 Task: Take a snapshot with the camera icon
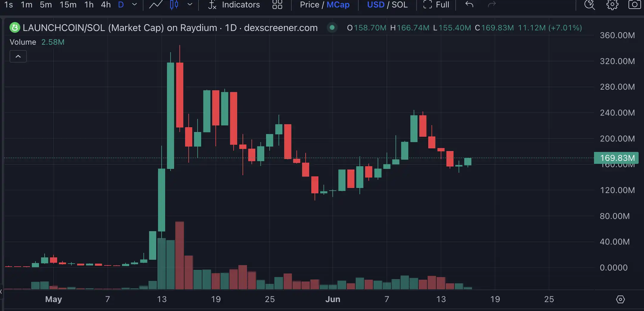coord(635,5)
